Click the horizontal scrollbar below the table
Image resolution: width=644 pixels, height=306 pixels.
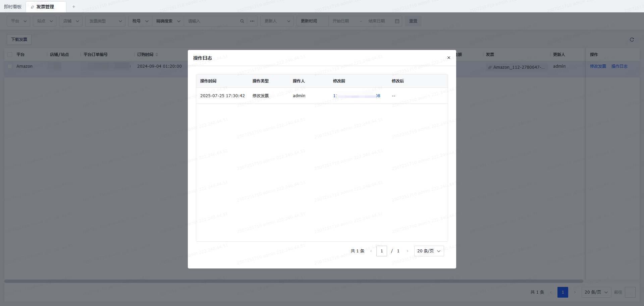[293, 281]
